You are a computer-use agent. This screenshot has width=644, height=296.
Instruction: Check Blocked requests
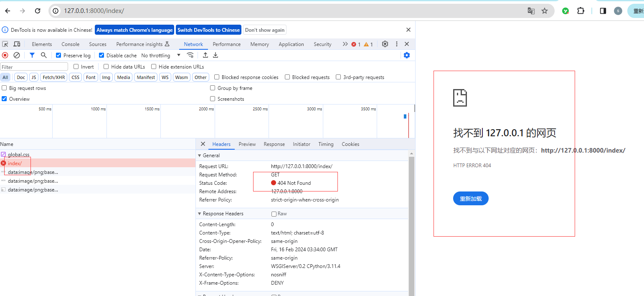(x=287, y=77)
